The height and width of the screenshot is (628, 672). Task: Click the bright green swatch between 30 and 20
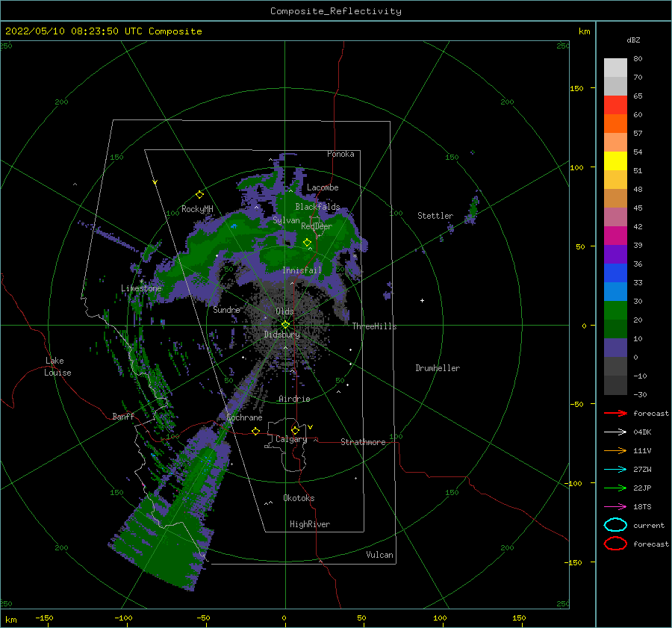615,311
